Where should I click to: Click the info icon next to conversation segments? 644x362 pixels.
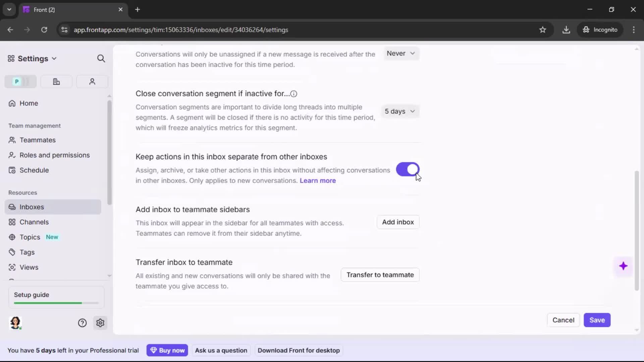point(293,94)
